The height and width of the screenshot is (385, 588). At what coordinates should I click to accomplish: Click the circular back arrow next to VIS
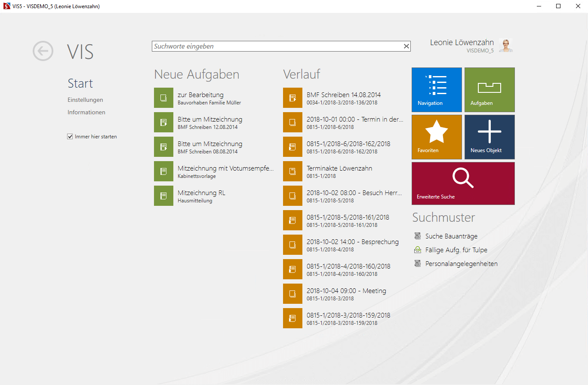(x=43, y=51)
